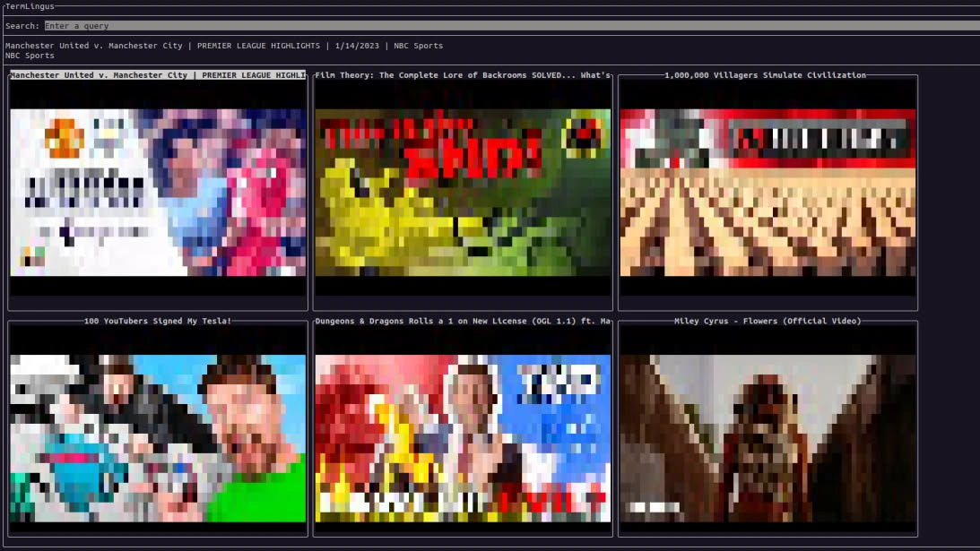This screenshot has width=980, height=551.
Task: Click the selected video details line above the grid
Action: [x=223, y=46]
